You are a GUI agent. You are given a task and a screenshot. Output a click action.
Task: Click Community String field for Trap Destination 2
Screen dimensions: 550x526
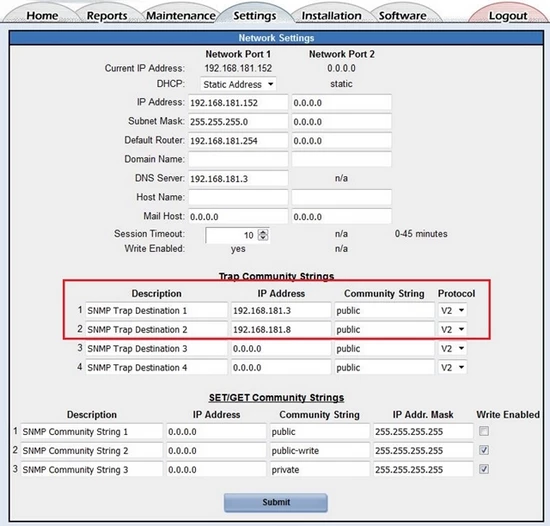(384, 329)
